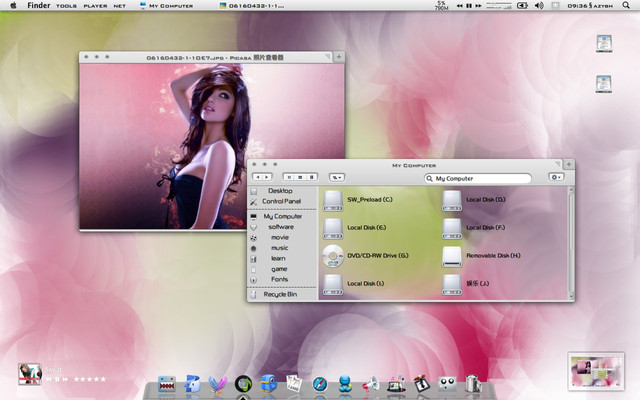Click the back navigation arrow in My Computer
Screen dimensions: 640x400
point(258,177)
